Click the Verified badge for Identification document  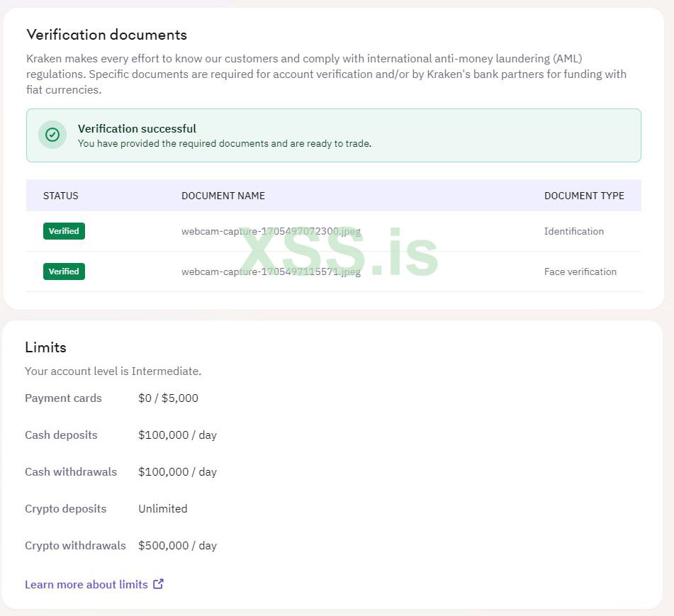tap(64, 231)
